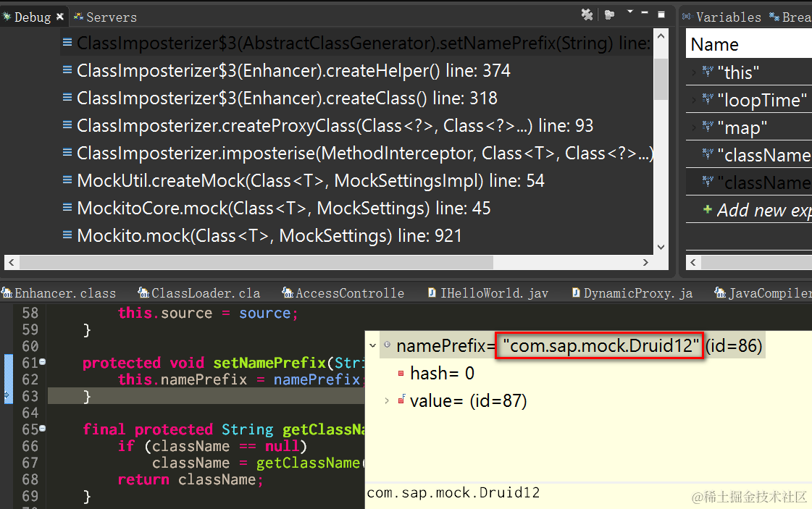The image size is (812, 509).
Task: Click line number 58 in the gutter
Action: 30,313
